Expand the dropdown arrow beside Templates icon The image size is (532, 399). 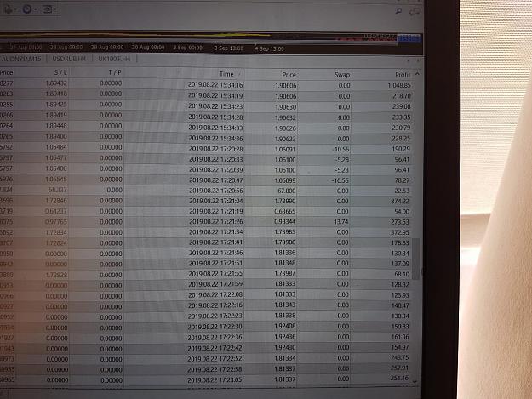[55, 9]
